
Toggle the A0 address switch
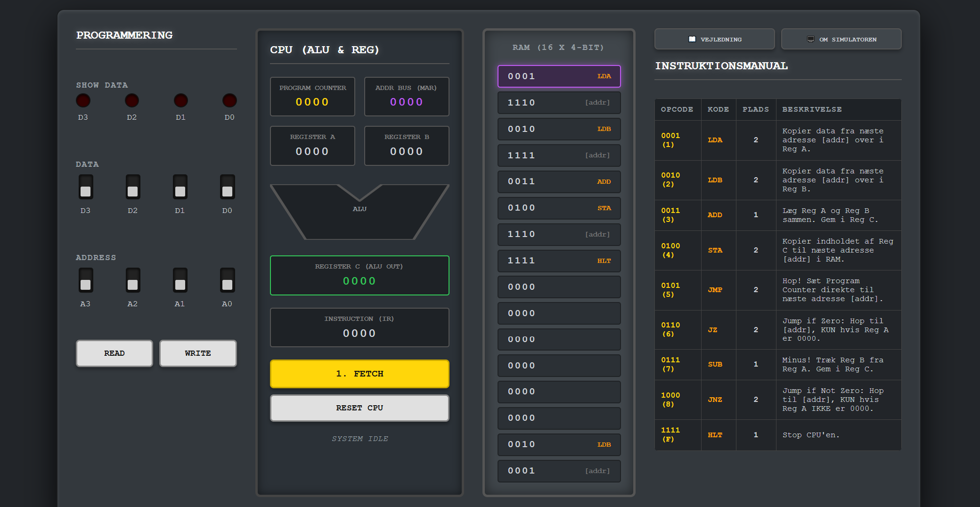[227, 280]
